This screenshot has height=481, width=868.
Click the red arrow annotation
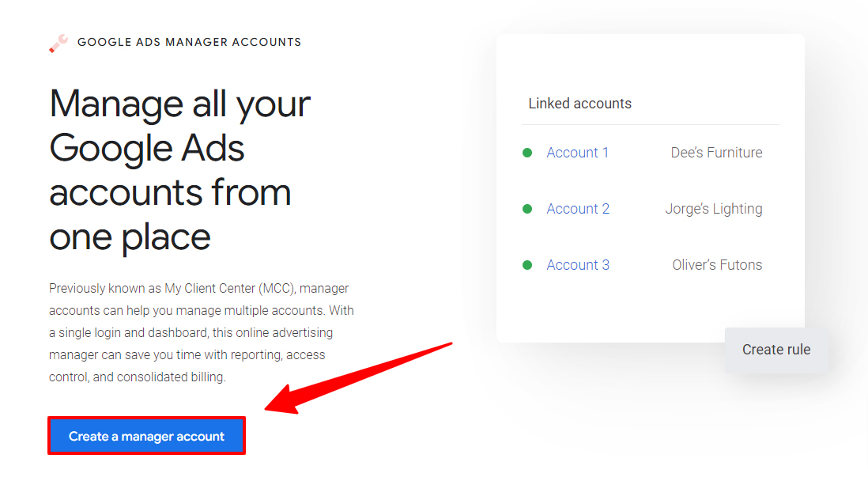coord(358,378)
